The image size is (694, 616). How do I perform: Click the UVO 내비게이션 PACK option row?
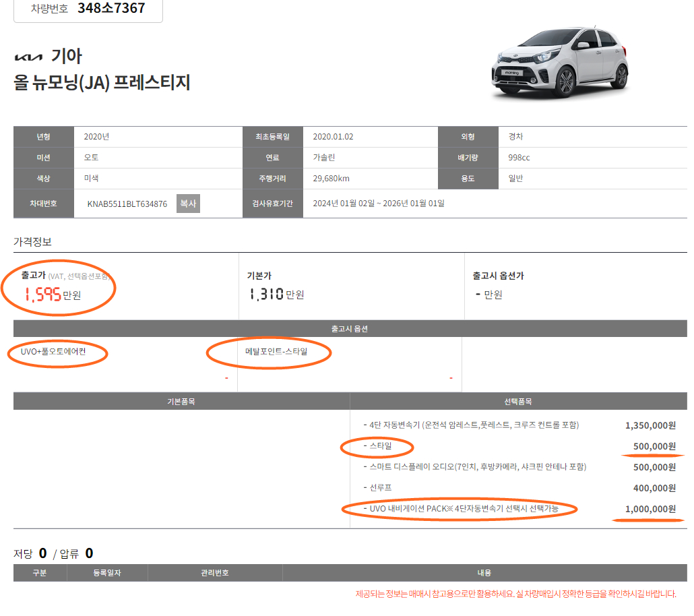520,509
